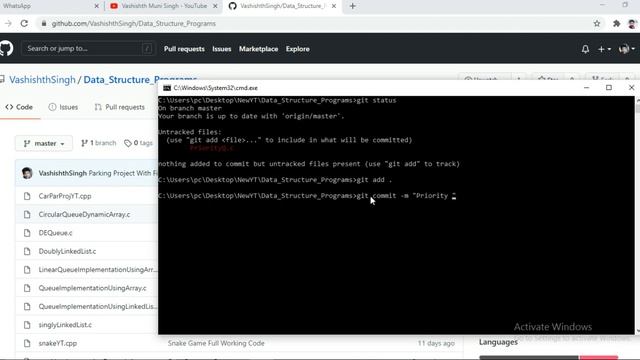Reload the page in Chrome
The width and height of the screenshot is (640, 360).
tap(24, 24)
